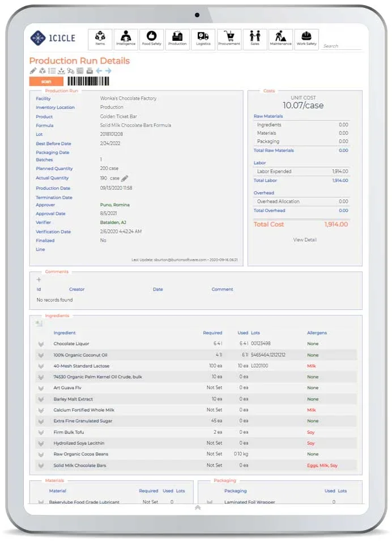Click the Material column header
Viewport: 392px width, 542px height.
point(57,491)
